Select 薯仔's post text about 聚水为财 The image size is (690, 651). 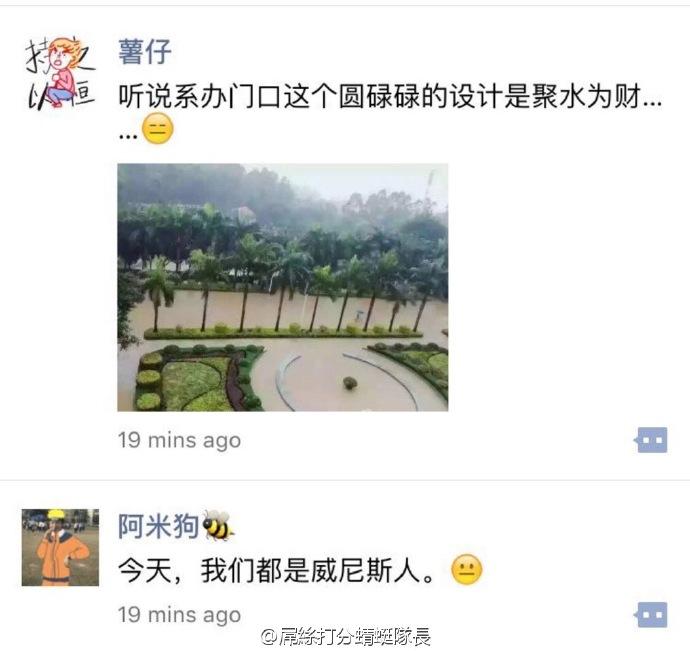pyautogui.click(x=390, y=96)
